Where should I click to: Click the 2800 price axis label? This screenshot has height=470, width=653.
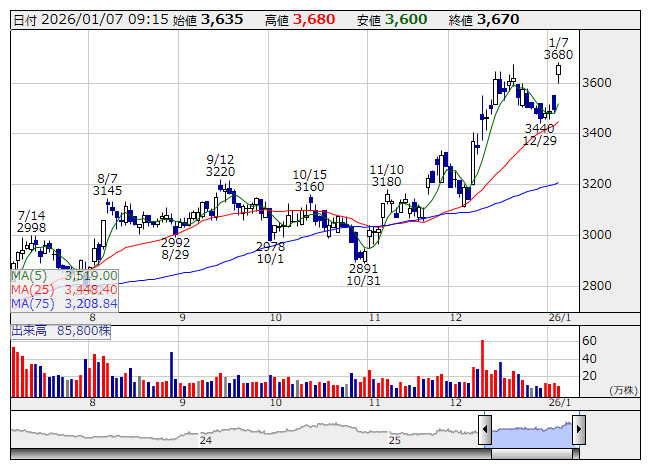click(x=597, y=285)
